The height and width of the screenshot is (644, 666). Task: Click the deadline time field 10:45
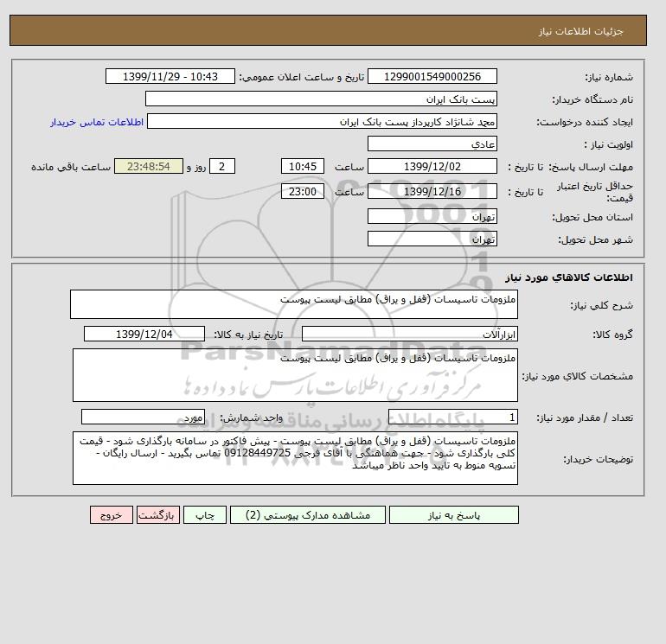point(303,167)
